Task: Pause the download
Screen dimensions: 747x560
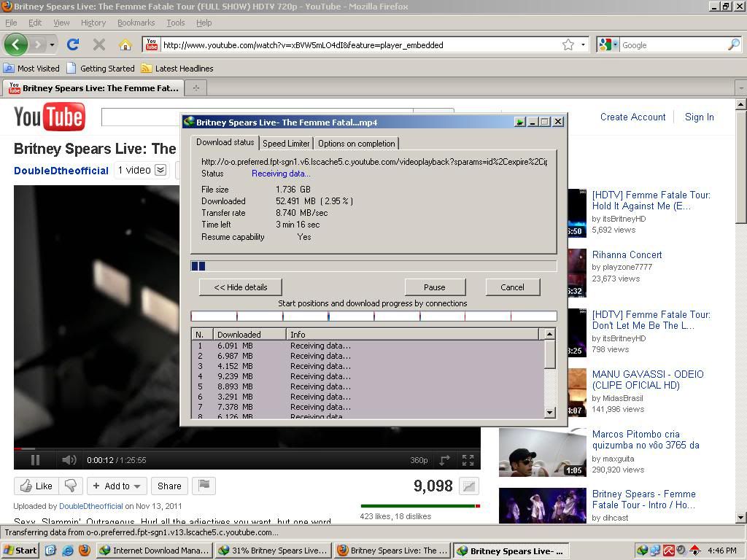Action: (x=435, y=287)
